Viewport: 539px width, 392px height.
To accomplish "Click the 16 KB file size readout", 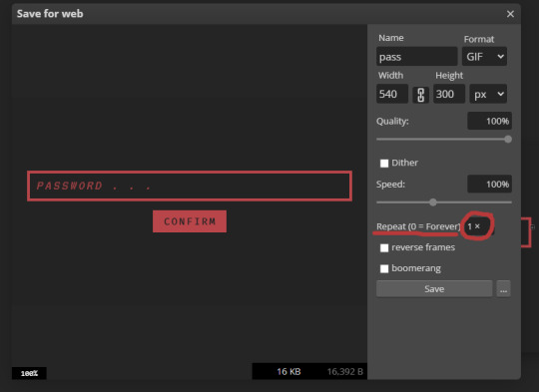I will click(x=288, y=372).
